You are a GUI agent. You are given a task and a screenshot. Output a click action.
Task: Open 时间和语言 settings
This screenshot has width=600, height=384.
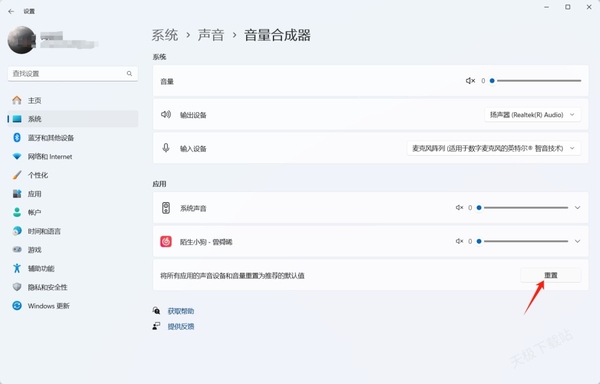click(73, 231)
